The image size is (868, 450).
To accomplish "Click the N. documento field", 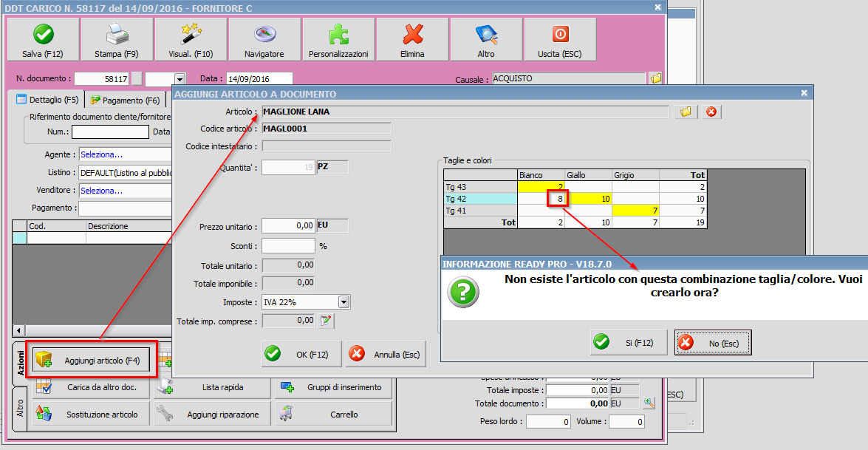I will tap(102, 78).
